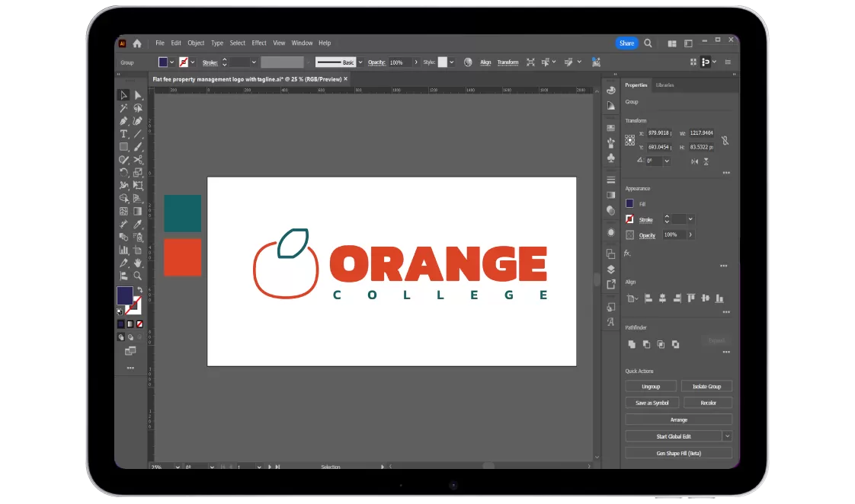This screenshot has height=504, width=855.
Task: Open the Window menu
Action: click(x=302, y=43)
